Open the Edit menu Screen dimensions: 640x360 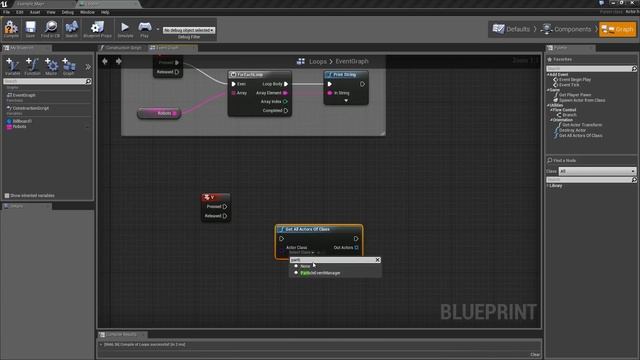click(20, 12)
